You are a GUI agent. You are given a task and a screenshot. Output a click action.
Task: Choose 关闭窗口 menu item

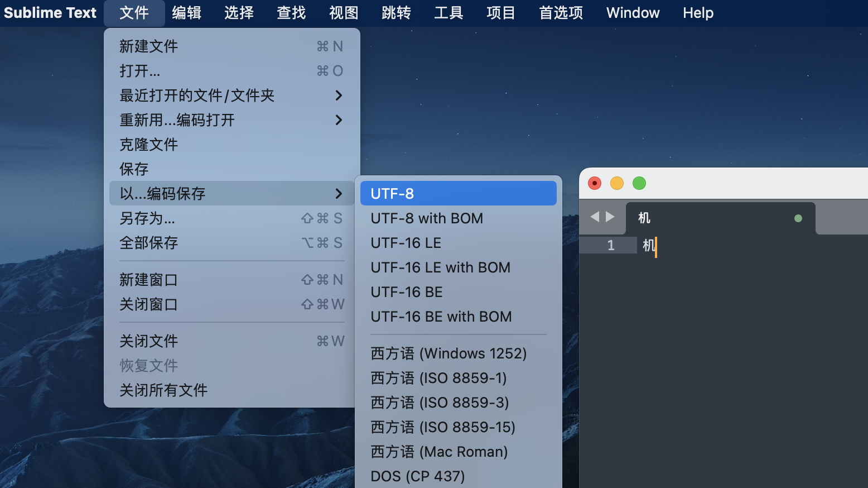coord(232,304)
